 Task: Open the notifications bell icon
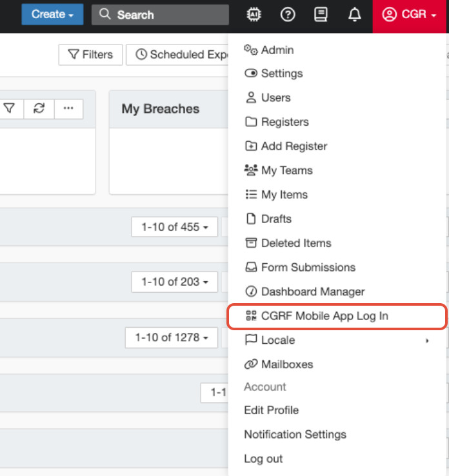pos(354,14)
